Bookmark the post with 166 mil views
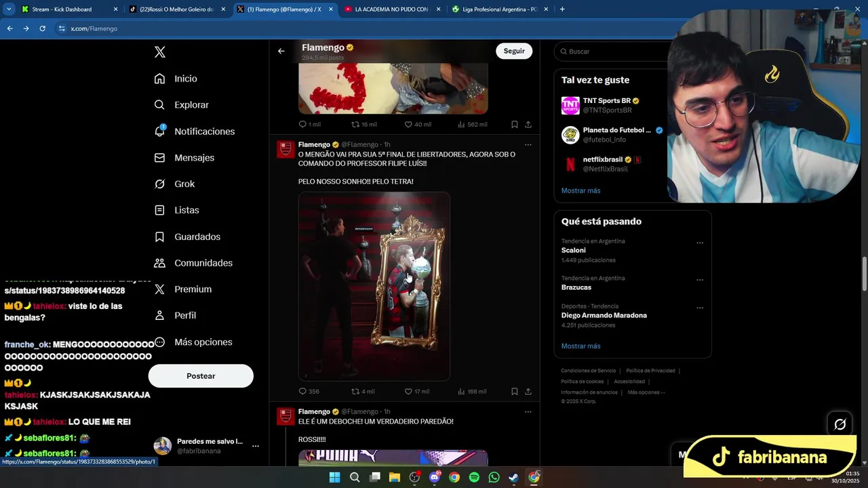Image resolution: width=868 pixels, height=488 pixels. coord(514,392)
